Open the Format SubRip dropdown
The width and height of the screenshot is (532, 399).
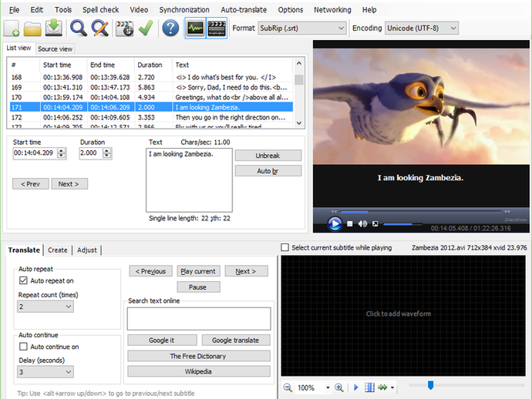pos(302,28)
